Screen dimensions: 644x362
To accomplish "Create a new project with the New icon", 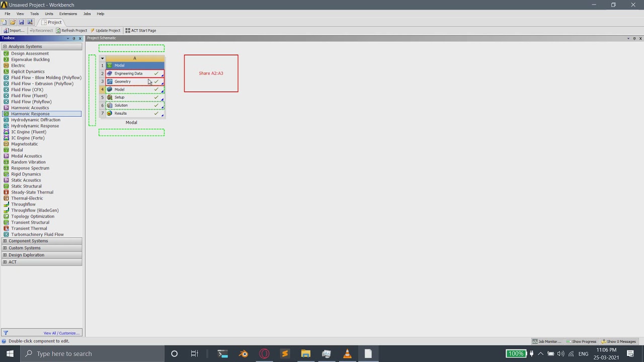I will click(x=4, y=22).
